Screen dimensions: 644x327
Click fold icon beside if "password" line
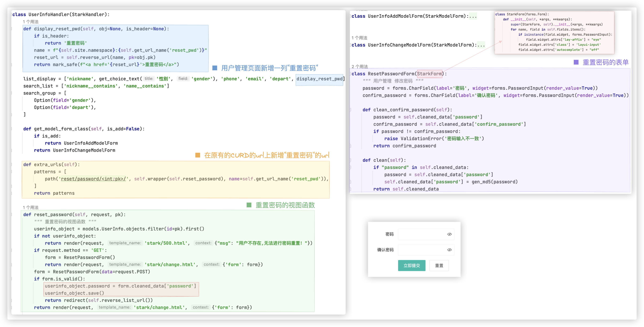pos(350,167)
